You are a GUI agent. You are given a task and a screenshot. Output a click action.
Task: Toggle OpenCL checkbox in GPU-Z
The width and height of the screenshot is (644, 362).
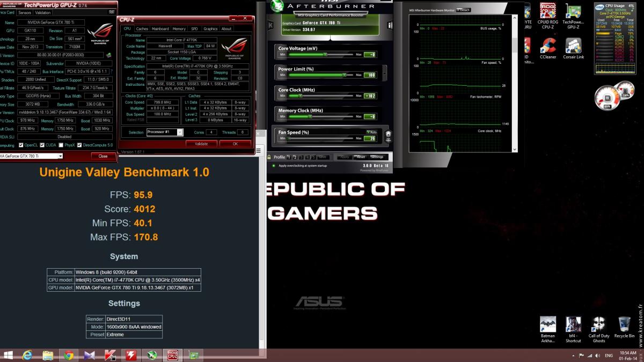click(x=21, y=145)
